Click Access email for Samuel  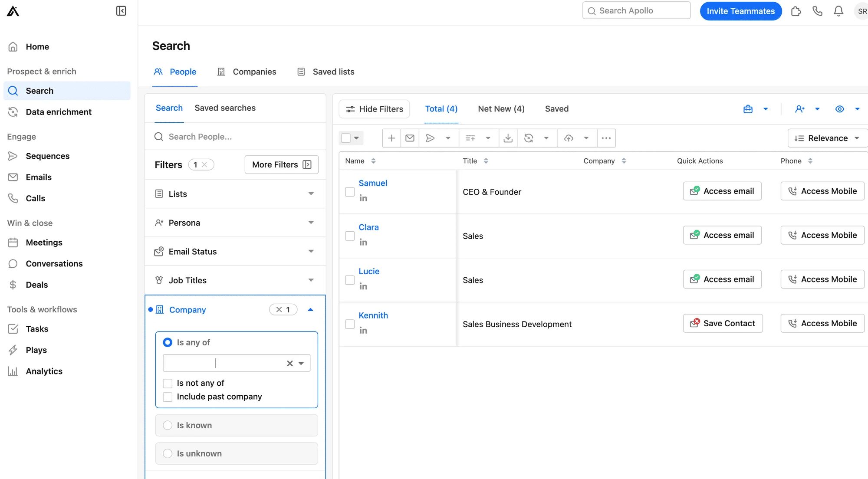pos(722,191)
